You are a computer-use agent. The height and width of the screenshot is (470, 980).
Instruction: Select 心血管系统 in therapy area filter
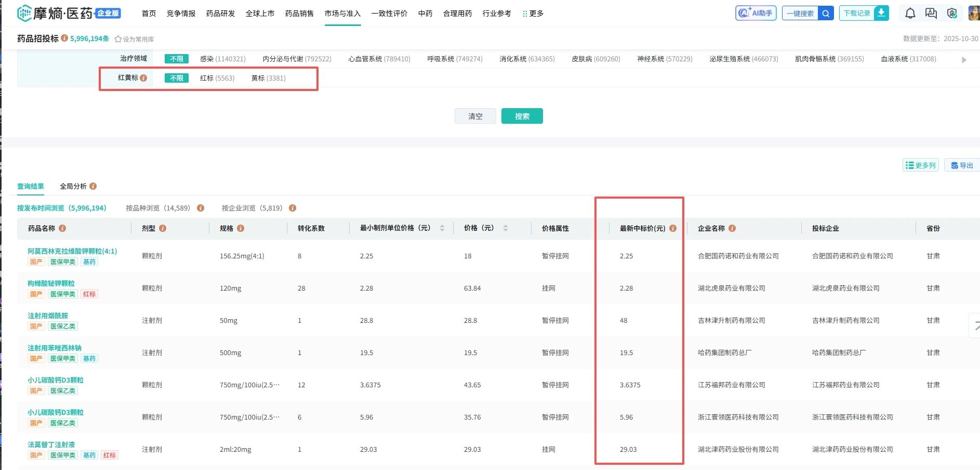tap(379, 59)
